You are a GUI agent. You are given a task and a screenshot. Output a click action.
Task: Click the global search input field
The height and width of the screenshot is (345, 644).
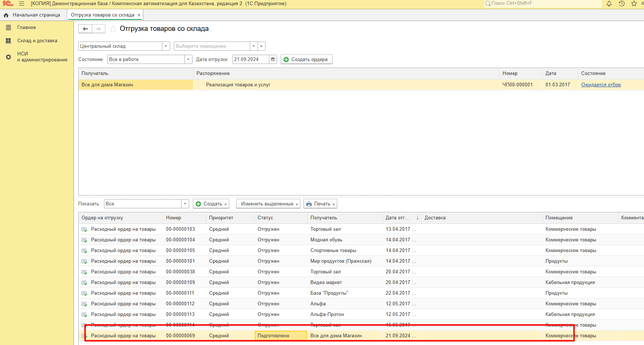(544, 3)
